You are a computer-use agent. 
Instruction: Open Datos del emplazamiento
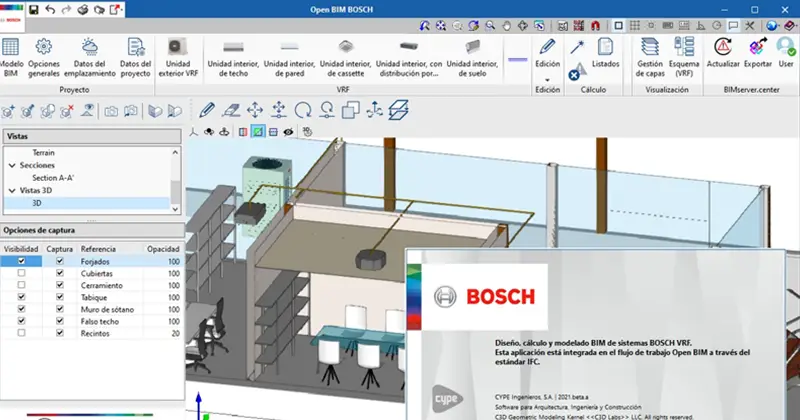pos(90,57)
